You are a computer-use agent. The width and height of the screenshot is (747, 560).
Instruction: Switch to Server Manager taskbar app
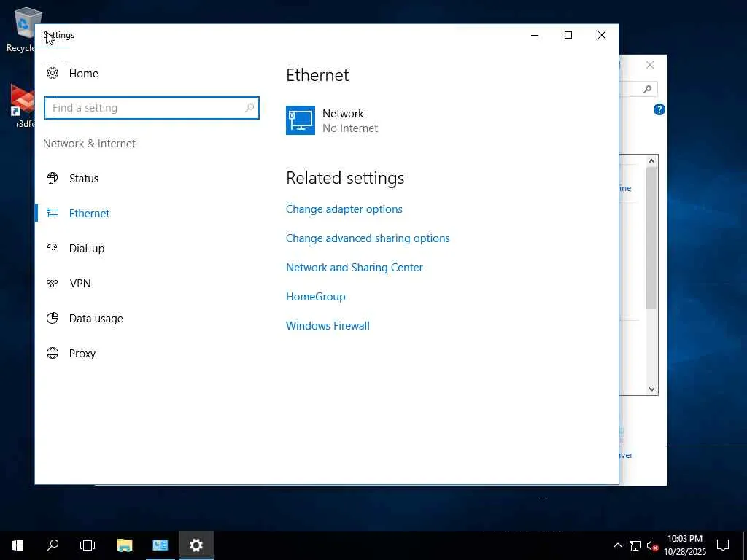coord(160,545)
